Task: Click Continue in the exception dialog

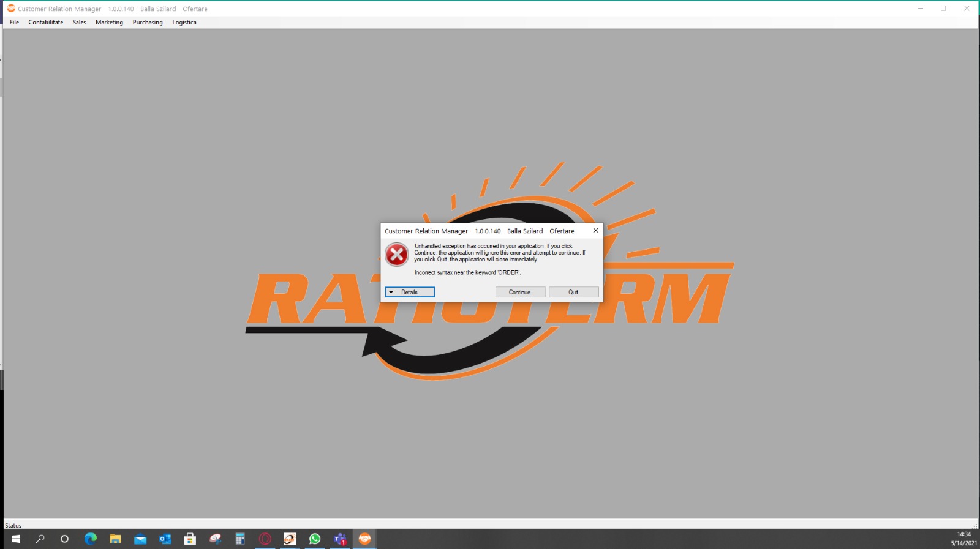Action: (x=520, y=293)
